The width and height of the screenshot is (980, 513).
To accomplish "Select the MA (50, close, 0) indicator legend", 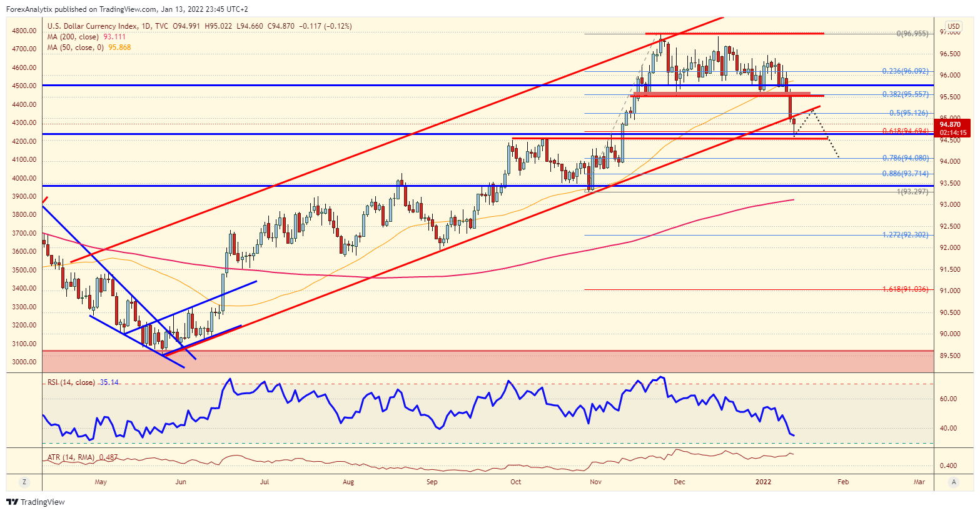I will click(76, 47).
